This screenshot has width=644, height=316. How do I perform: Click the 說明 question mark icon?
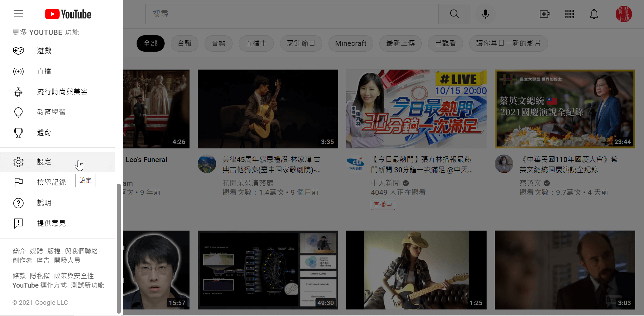click(18, 203)
